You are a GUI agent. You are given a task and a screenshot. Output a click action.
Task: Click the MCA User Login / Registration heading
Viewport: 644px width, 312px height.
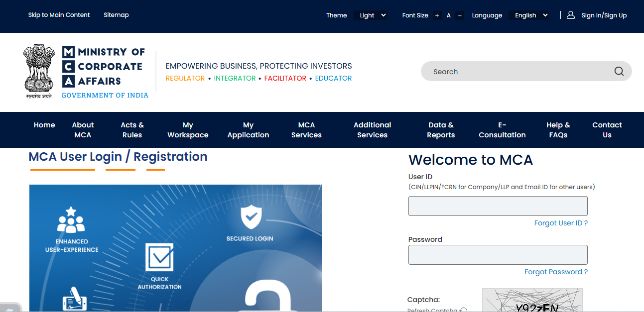pyautogui.click(x=118, y=157)
